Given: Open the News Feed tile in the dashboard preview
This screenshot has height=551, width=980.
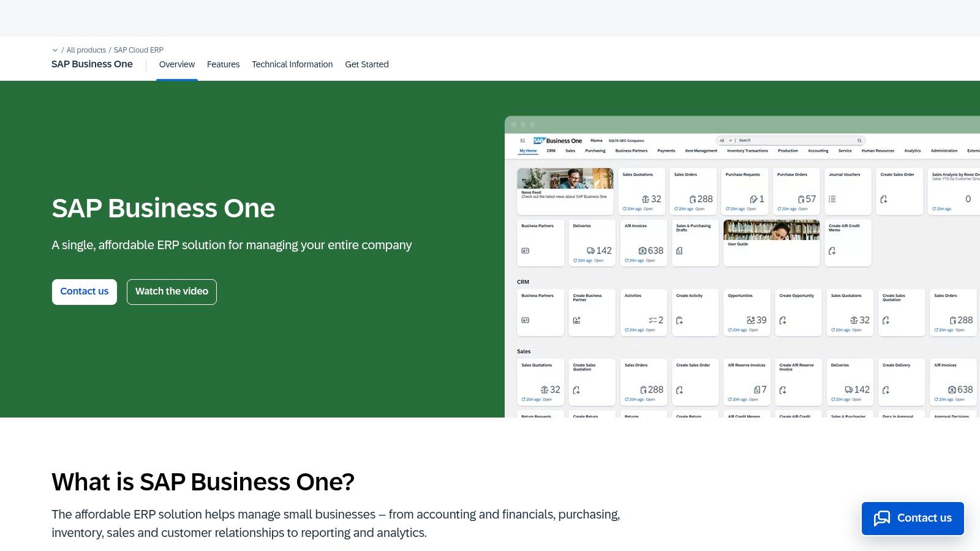Looking at the screenshot, I should click(565, 192).
